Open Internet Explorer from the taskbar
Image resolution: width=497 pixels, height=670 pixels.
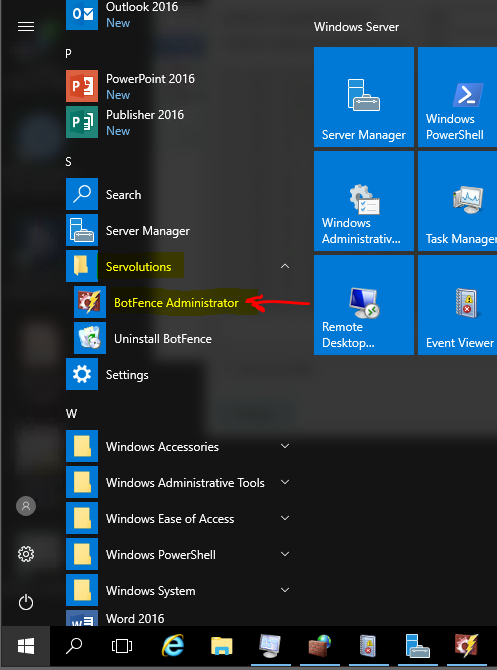(173, 646)
